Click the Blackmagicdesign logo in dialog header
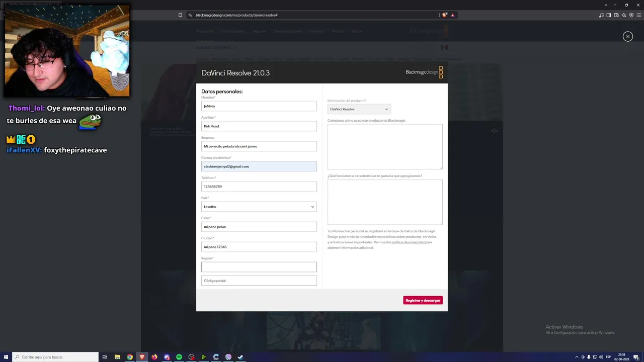The image size is (644, 362). pos(424,72)
